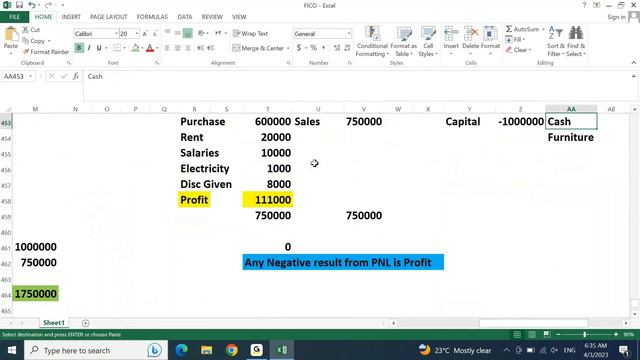Select column header T

267,109
